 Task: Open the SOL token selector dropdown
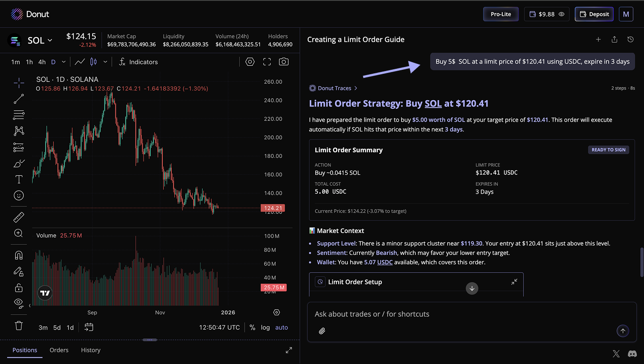coord(40,41)
